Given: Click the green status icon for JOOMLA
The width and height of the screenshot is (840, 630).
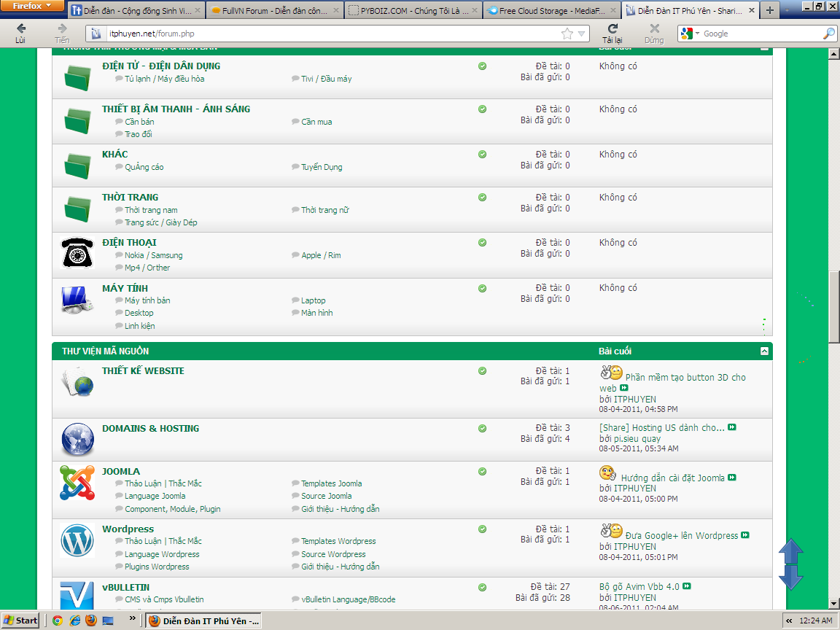Looking at the screenshot, I should point(482,472).
